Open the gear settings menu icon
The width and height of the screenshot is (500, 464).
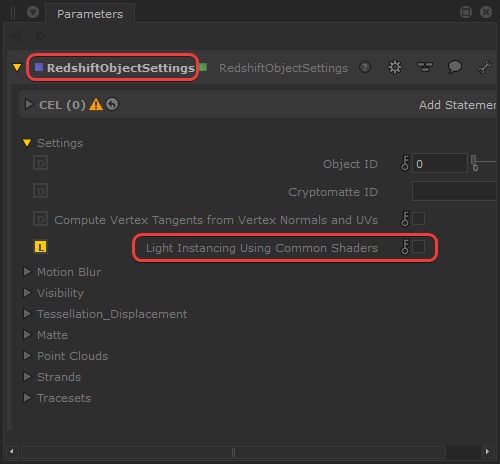[x=395, y=67]
